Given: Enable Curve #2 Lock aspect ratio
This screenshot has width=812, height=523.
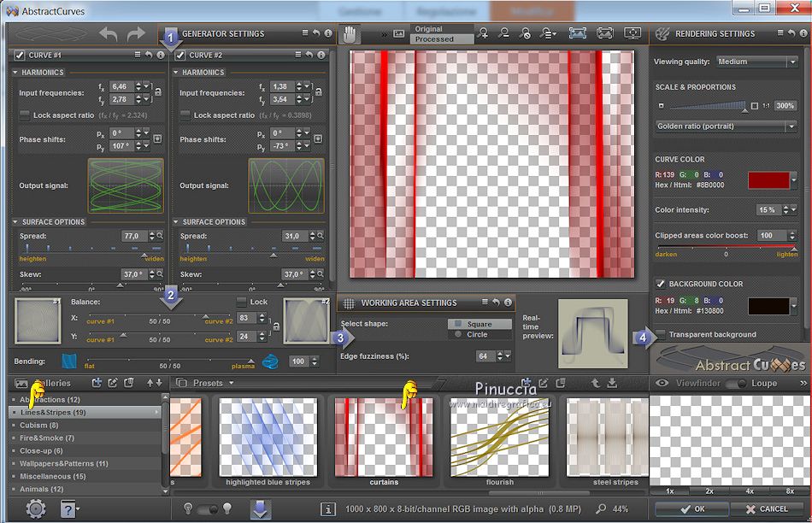Looking at the screenshot, I should tap(185, 115).
